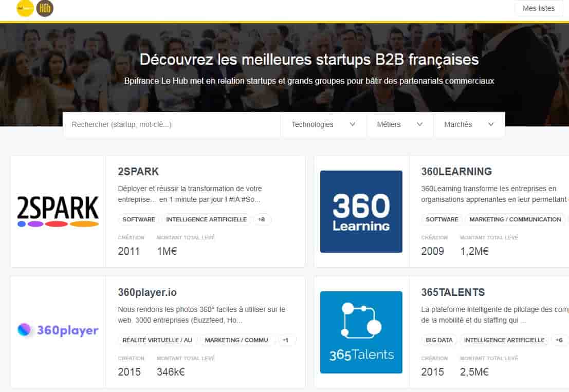Click the 346k€ amount on 360player.io
Viewport: 569px width, 392px height.
171,372
